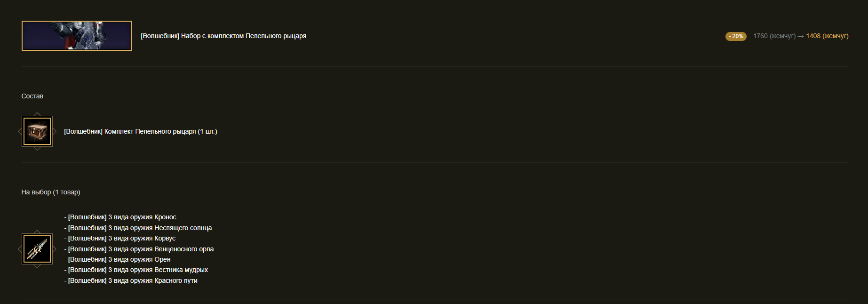This screenshot has width=868, height=304.
Task: Click the Состав section heading
Action: [32, 96]
